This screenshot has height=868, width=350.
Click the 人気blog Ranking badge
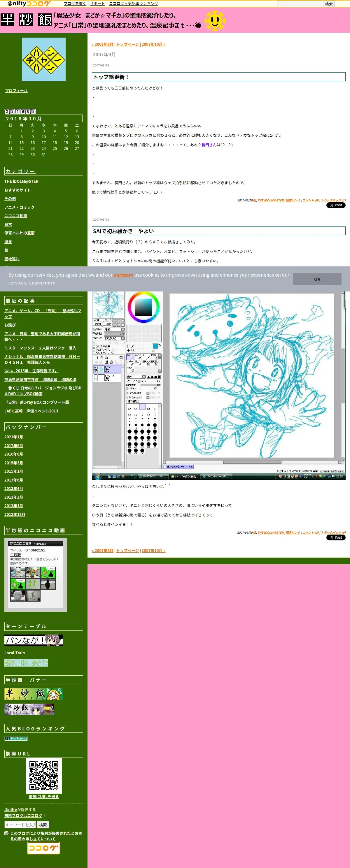[16, 739]
